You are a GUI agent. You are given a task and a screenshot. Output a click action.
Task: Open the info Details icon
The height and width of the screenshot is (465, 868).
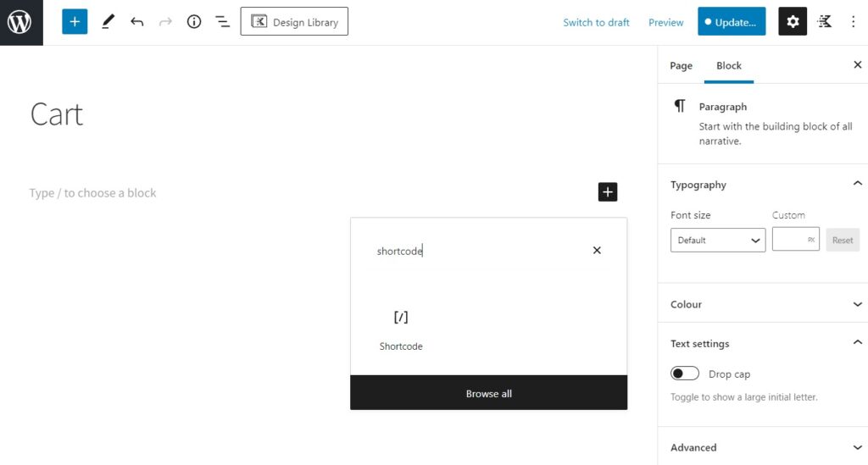[x=194, y=22]
